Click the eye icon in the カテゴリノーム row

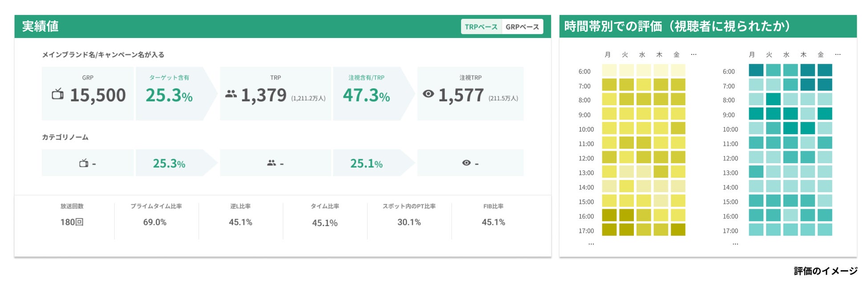pos(466,163)
